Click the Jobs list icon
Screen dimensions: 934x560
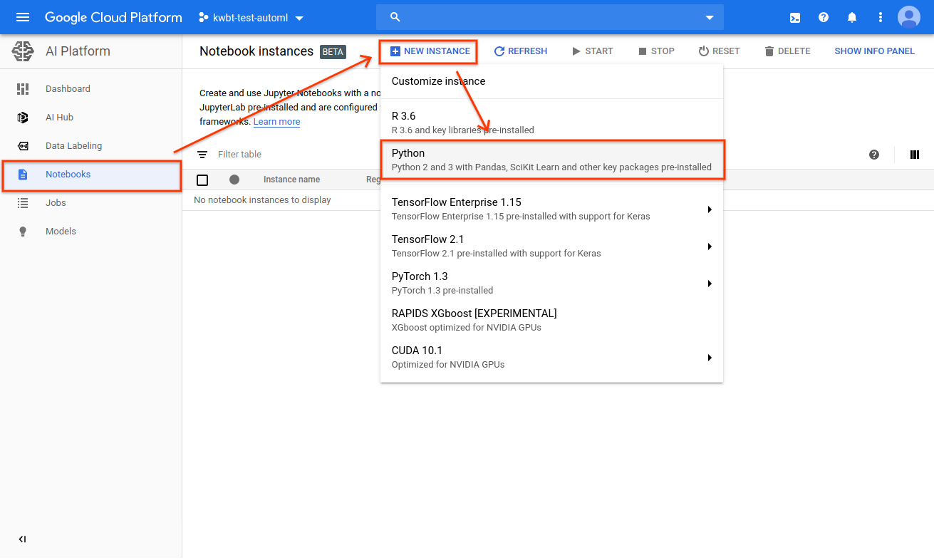(x=23, y=203)
